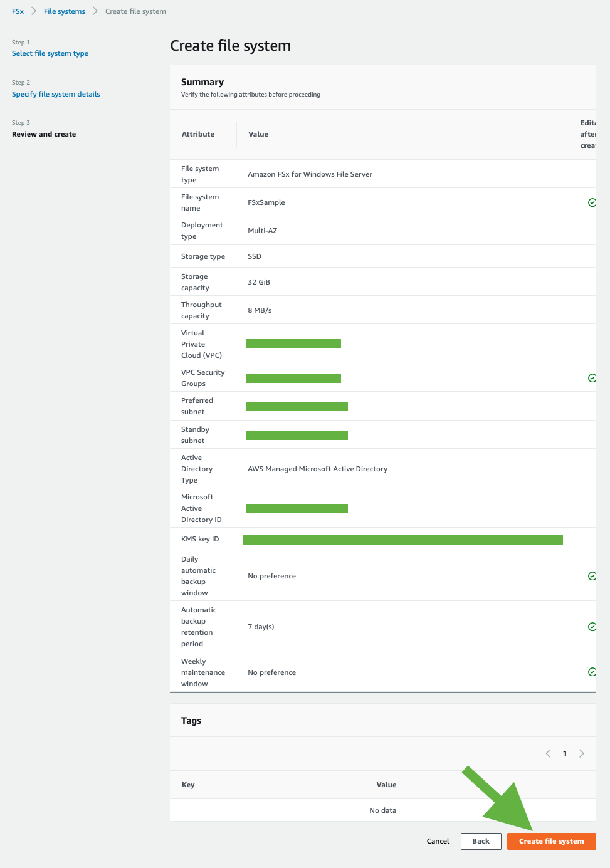Select page 1 in Tags pagination

coord(565,753)
